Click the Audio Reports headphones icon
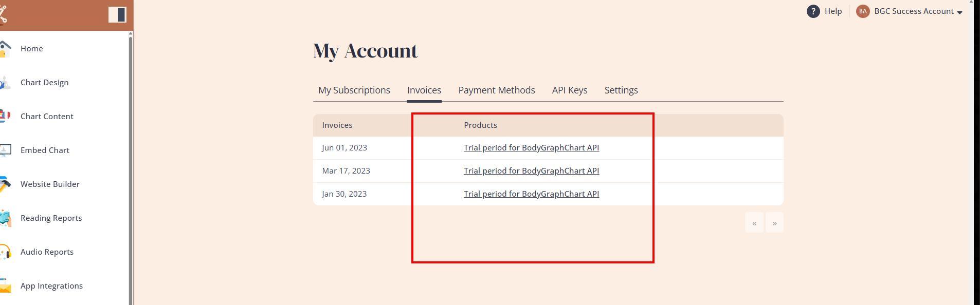Viewport: 980px width, 305px height. (x=5, y=252)
